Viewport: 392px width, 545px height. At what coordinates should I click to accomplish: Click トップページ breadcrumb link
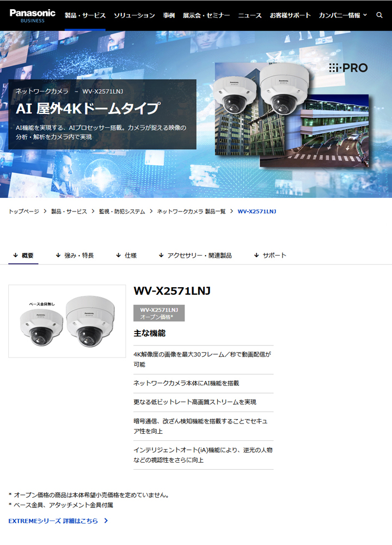pyautogui.click(x=23, y=211)
